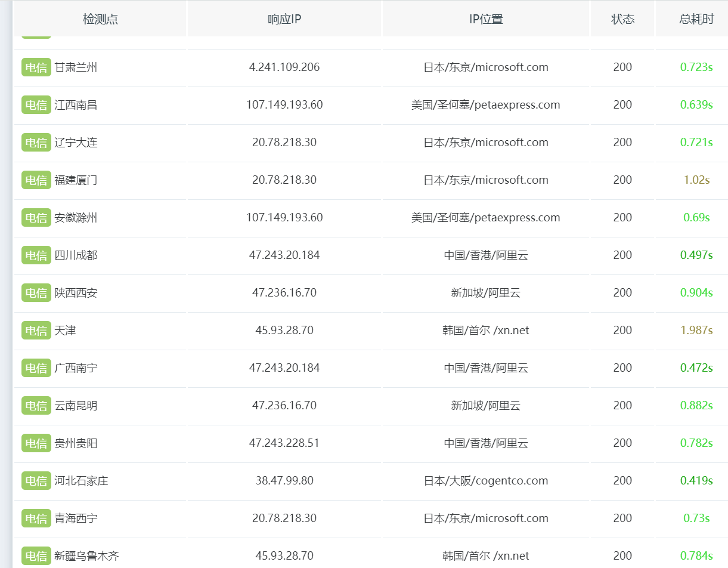
Task: Sort by the 响应IP column header
Action: (x=284, y=19)
